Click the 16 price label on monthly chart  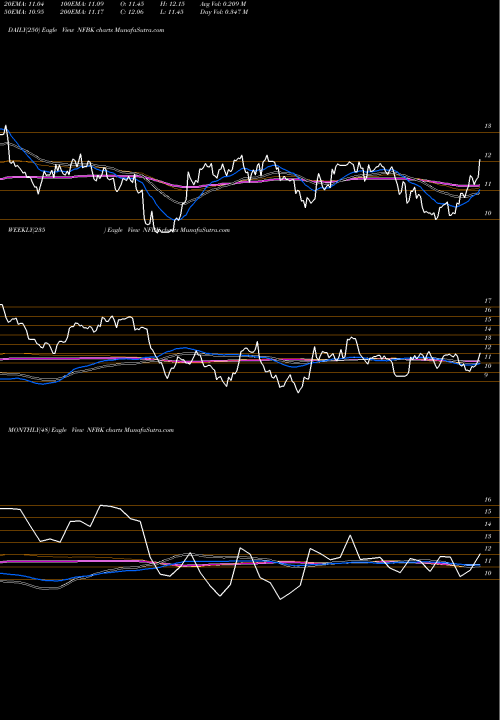coord(488,500)
